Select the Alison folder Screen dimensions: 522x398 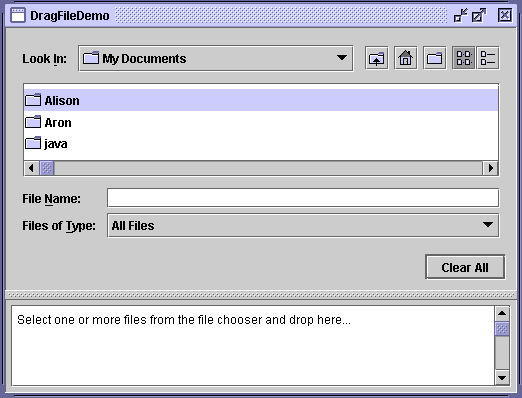(x=261, y=100)
